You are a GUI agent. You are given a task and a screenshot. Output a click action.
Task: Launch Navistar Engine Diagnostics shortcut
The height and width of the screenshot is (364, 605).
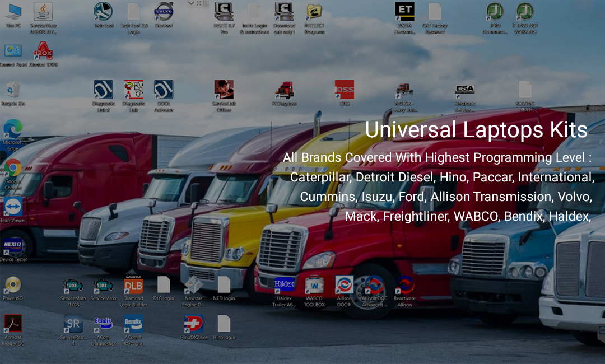(194, 292)
